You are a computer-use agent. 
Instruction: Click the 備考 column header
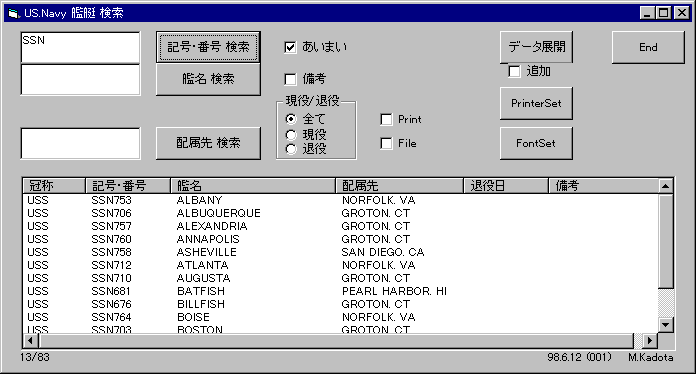tap(604, 185)
